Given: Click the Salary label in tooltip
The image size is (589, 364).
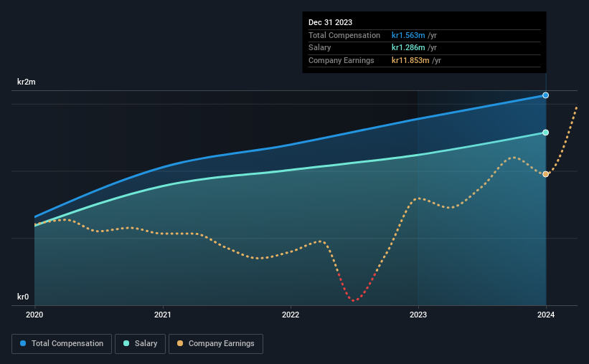Looking at the screenshot, I should pyautogui.click(x=320, y=48).
